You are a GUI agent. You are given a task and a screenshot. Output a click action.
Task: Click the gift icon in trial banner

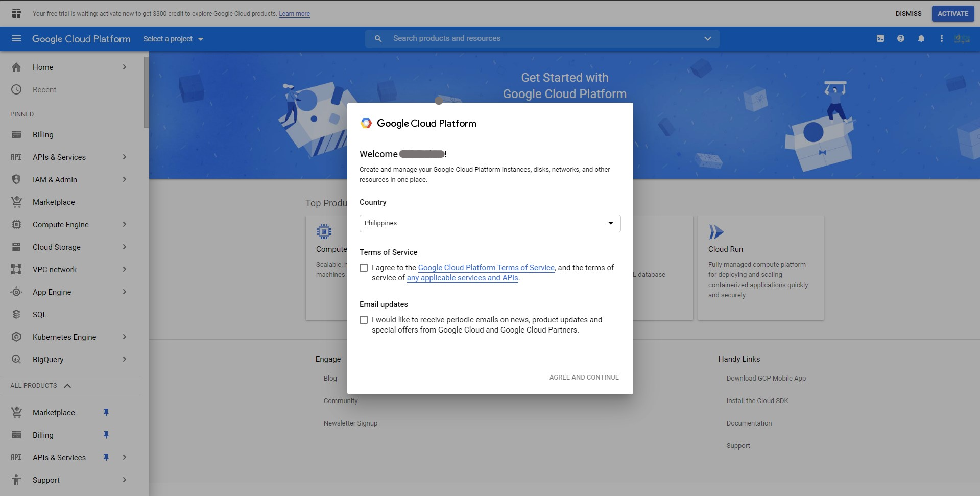[x=16, y=13]
